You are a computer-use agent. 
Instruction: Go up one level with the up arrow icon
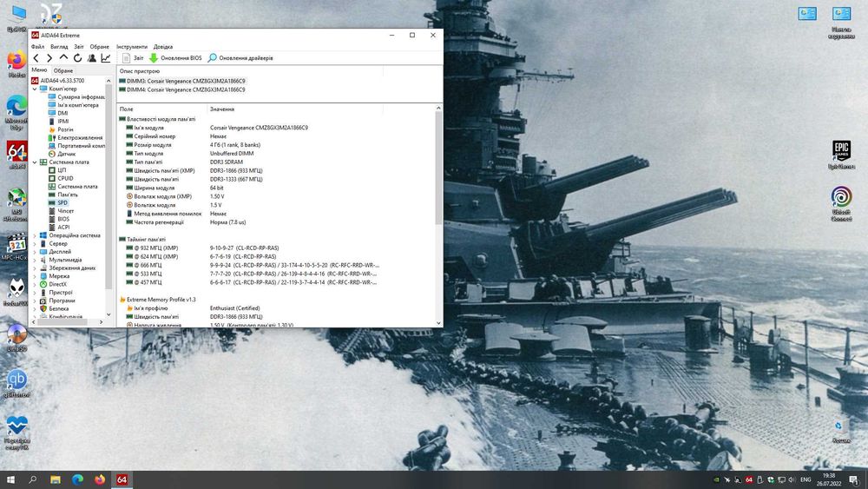(63, 57)
